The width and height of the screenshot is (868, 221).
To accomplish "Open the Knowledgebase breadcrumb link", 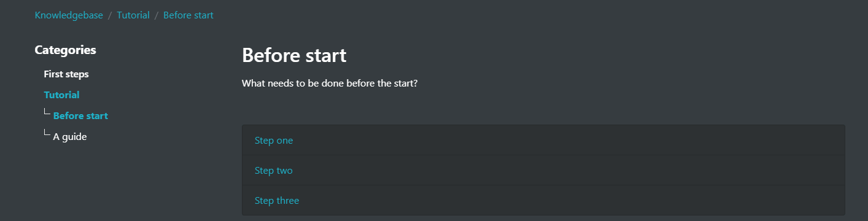I will coord(69,15).
